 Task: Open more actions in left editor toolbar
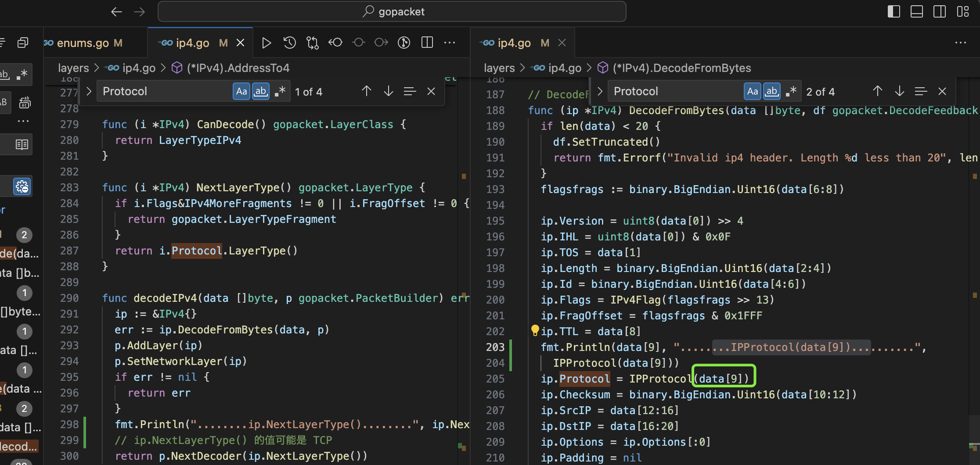pyautogui.click(x=450, y=43)
